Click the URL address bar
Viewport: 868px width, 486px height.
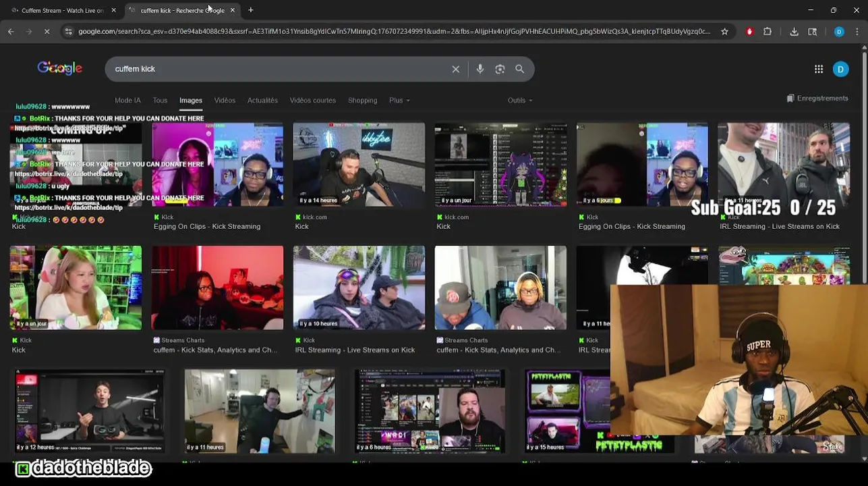click(x=394, y=31)
